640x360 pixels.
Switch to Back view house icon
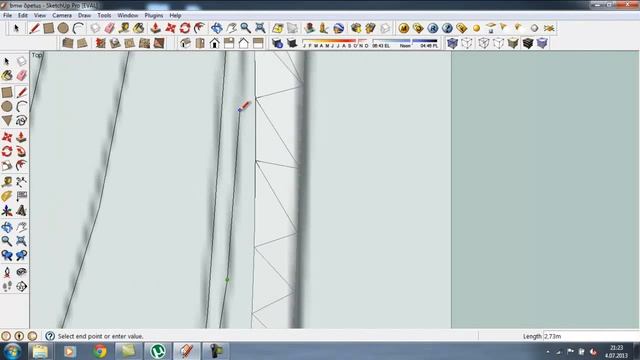pyautogui.click(x=243, y=43)
